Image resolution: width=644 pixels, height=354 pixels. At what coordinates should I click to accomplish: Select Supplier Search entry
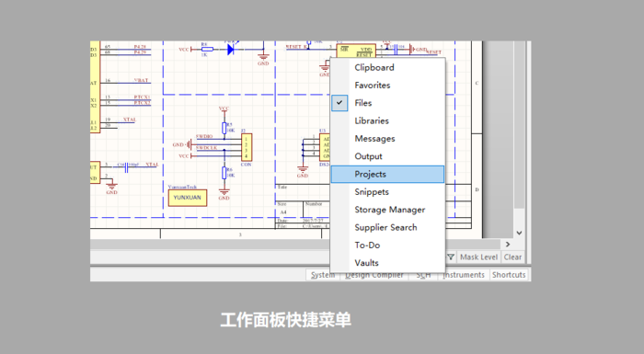(387, 227)
